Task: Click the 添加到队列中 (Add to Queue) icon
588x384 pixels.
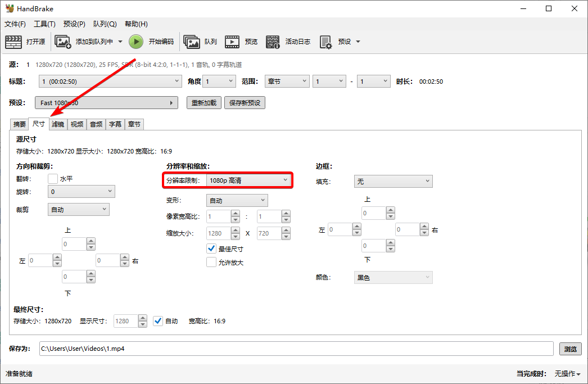Action: tap(62, 41)
